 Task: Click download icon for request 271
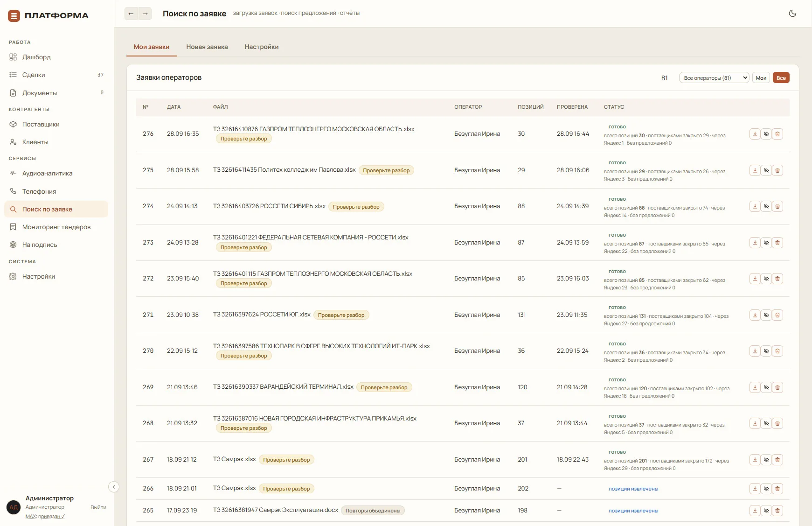click(755, 315)
